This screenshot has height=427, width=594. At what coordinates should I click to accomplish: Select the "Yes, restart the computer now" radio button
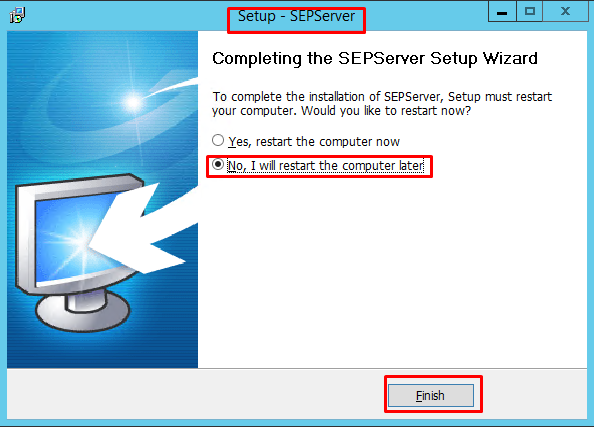pos(218,140)
